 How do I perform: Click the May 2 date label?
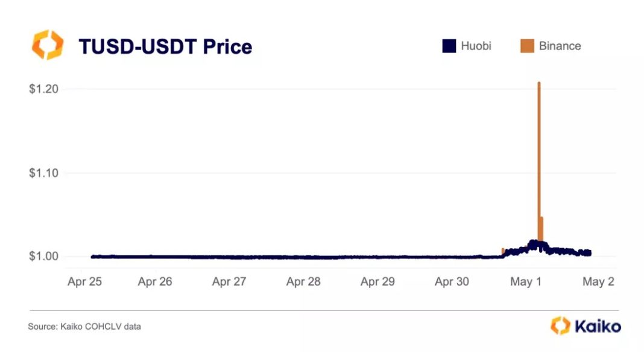pos(598,282)
